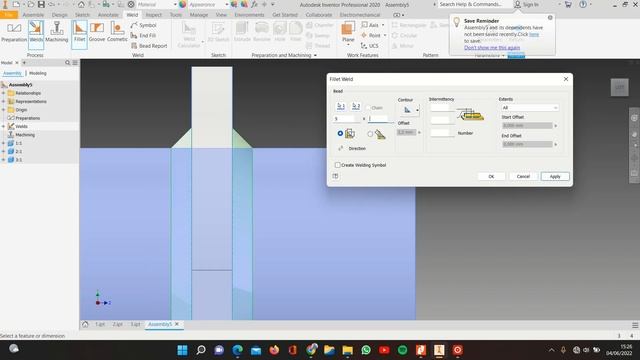
Task: Select bead face set 1 button
Action: coord(341,106)
